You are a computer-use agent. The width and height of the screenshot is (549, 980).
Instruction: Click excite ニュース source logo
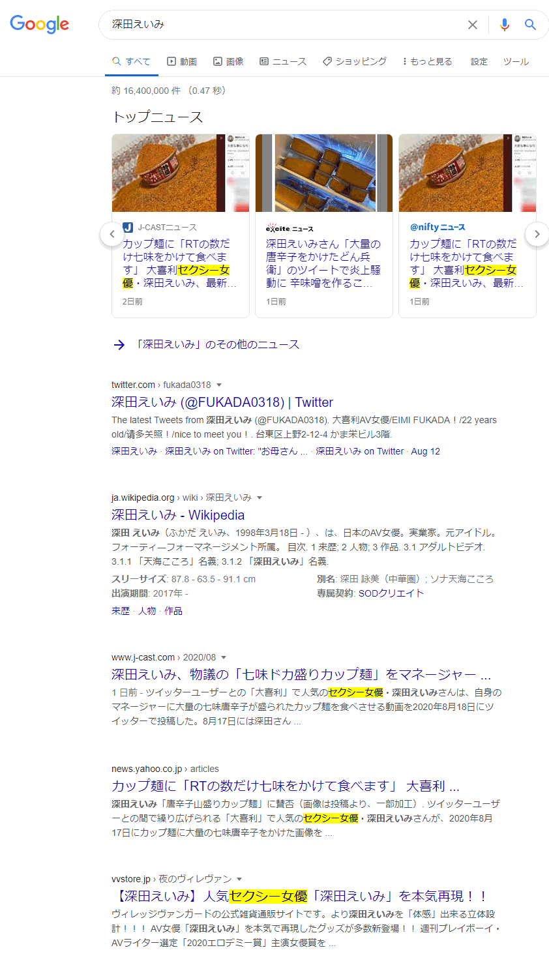click(289, 228)
